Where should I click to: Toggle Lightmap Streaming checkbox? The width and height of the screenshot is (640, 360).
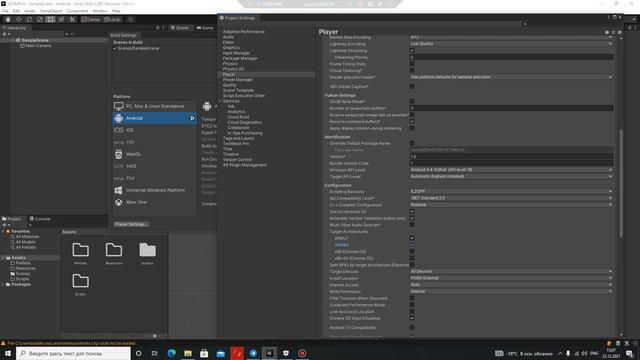click(412, 51)
